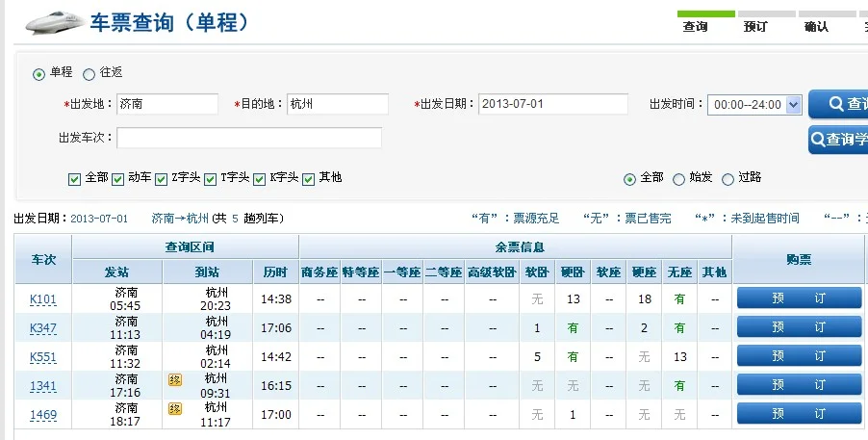The height and width of the screenshot is (440, 868).
Task: Click the magnifier icon on the lower query button
Action: tap(818, 139)
